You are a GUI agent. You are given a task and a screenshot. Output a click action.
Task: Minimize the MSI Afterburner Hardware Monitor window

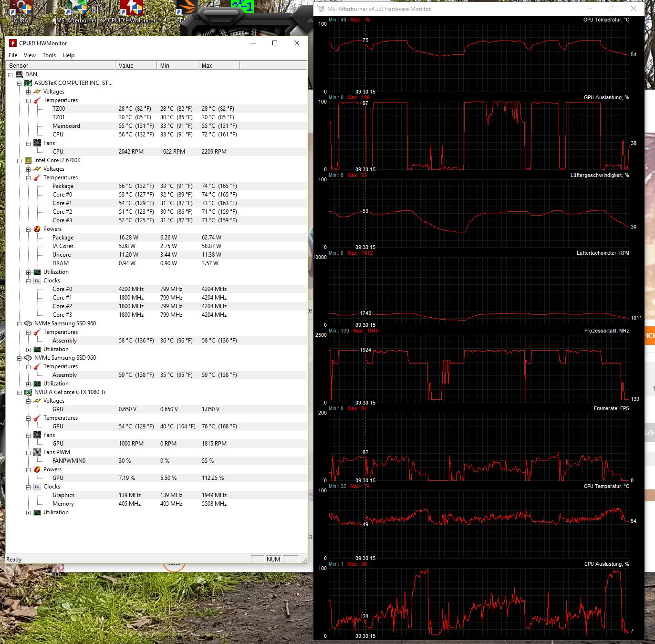[x=590, y=9]
